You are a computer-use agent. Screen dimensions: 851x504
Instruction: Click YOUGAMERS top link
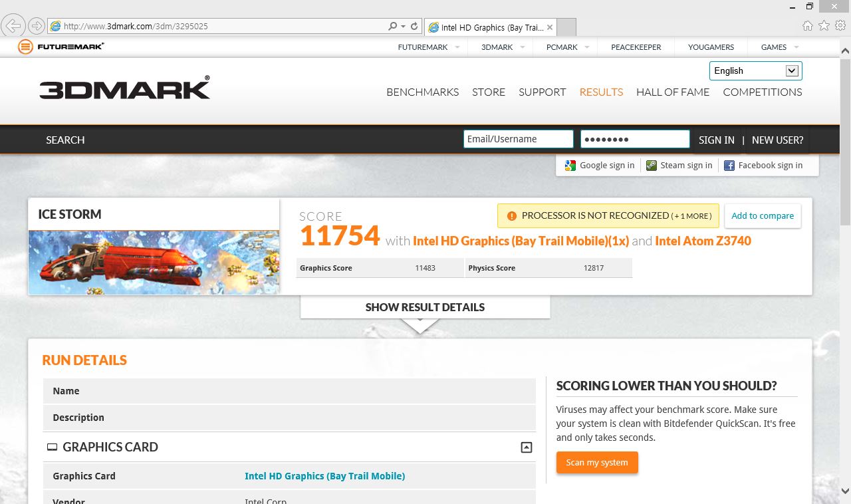(x=711, y=47)
